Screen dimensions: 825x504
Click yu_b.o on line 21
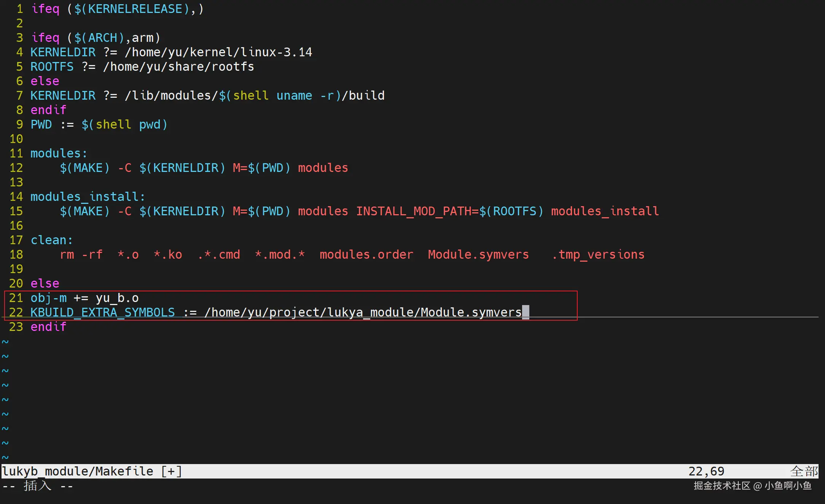[x=117, y=298]
